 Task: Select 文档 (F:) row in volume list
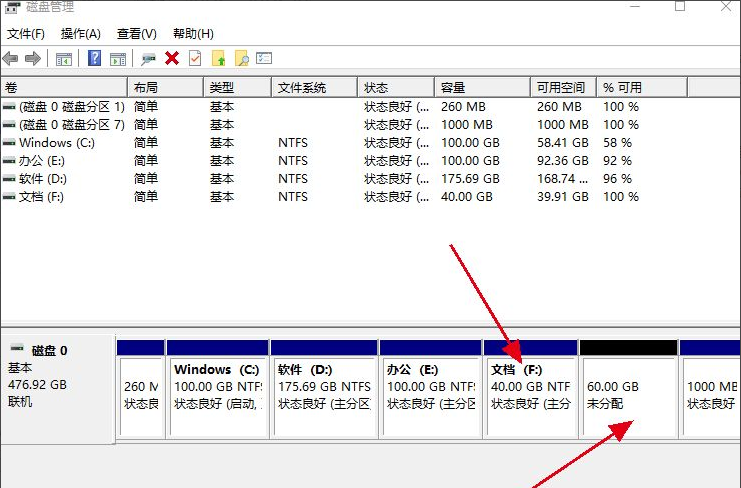[x=40, y=197]
